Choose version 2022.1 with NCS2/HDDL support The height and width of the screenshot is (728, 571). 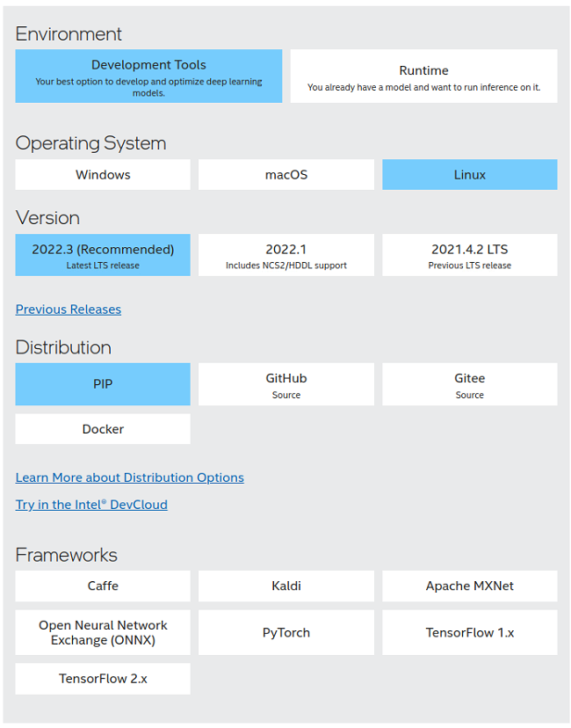click(x=285, y=255)
